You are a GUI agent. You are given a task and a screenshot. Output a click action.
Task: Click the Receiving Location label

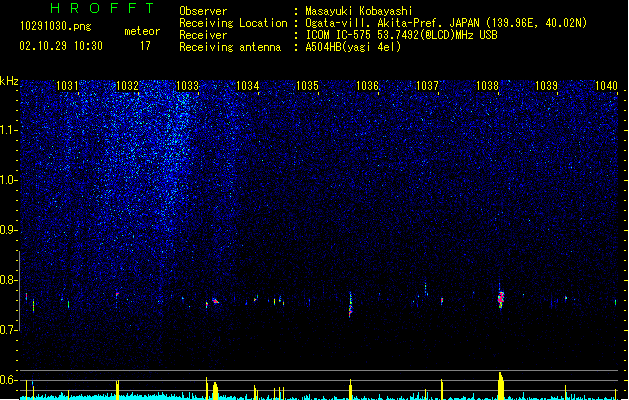233,23
